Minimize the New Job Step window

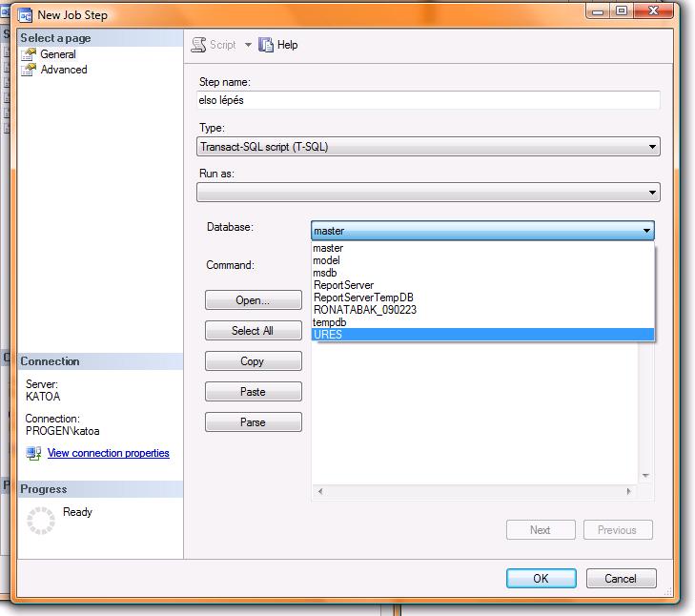[x=598, y=11]
